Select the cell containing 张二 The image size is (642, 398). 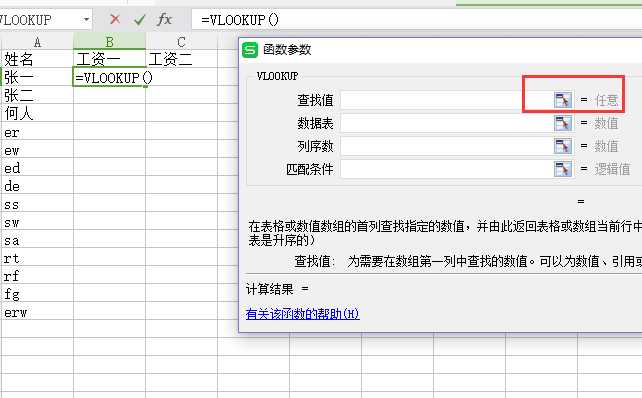[37, 95]
